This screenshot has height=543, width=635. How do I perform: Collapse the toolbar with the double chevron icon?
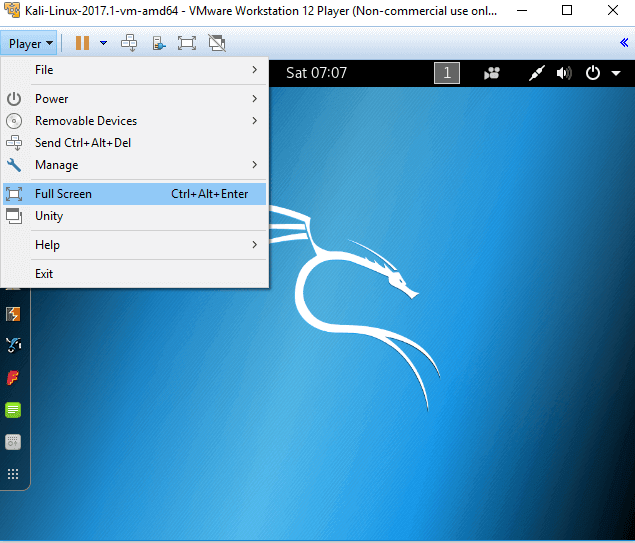tap(624, 43)
